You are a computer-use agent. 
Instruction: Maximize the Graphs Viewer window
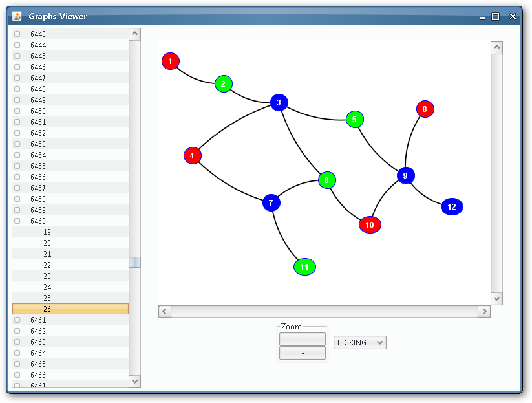click(496, 17)
